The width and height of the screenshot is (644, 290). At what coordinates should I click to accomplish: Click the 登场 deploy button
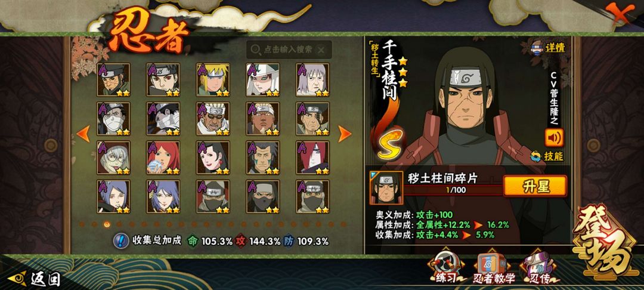point(603,241)
